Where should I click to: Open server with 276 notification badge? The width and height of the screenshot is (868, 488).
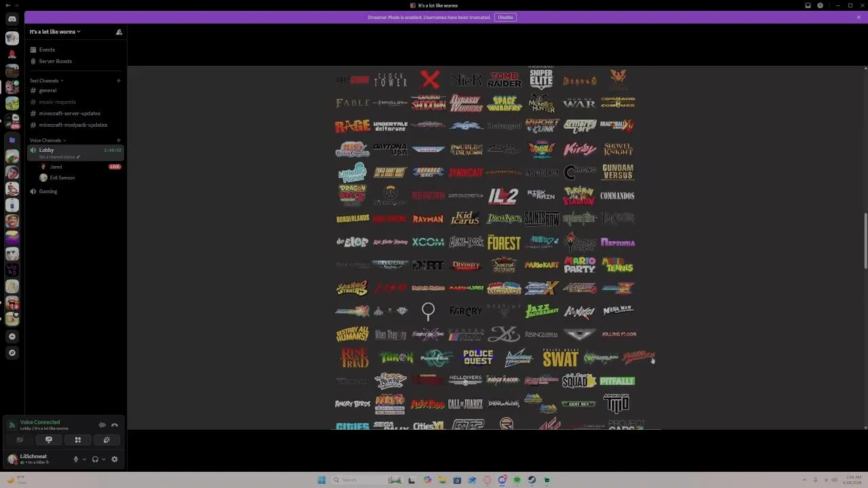[x=12, y=120]
